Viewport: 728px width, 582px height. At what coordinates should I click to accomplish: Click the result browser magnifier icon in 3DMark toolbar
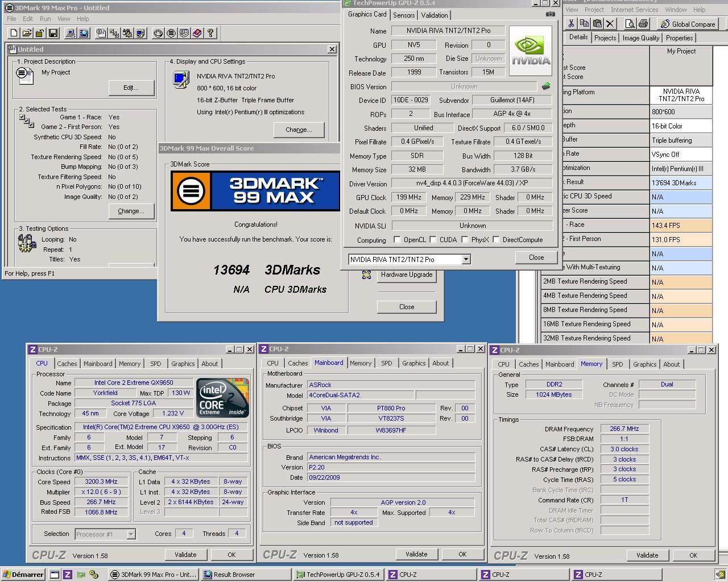84,34
